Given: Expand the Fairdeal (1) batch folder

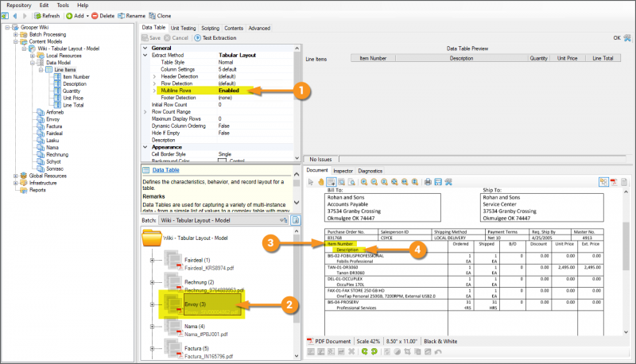Looking at the screenshot, I should click(151, 260).
